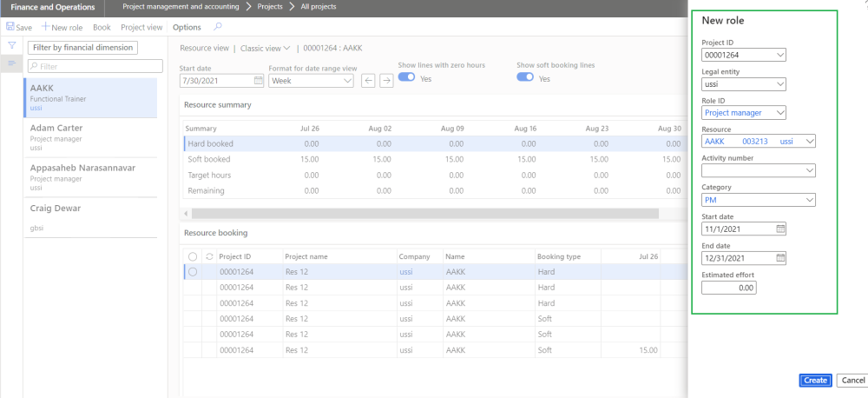
Task: Open the Options menu
Action: (x=187, y=28)
